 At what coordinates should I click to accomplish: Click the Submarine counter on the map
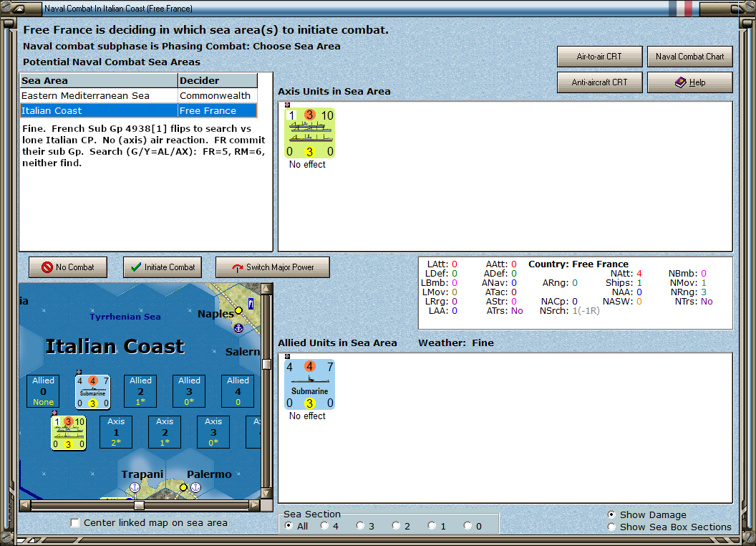coord(92,391)
